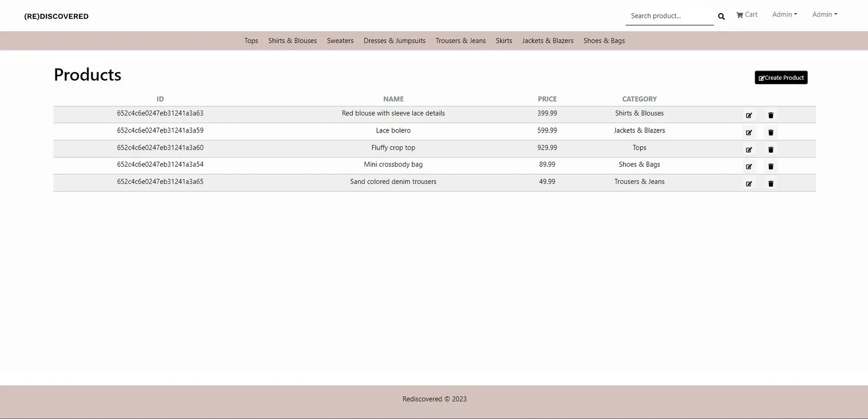Viewport: 868px width, 419px height.
Task: Delete the Mini crossbody bag product
Action: click(770, 166)
